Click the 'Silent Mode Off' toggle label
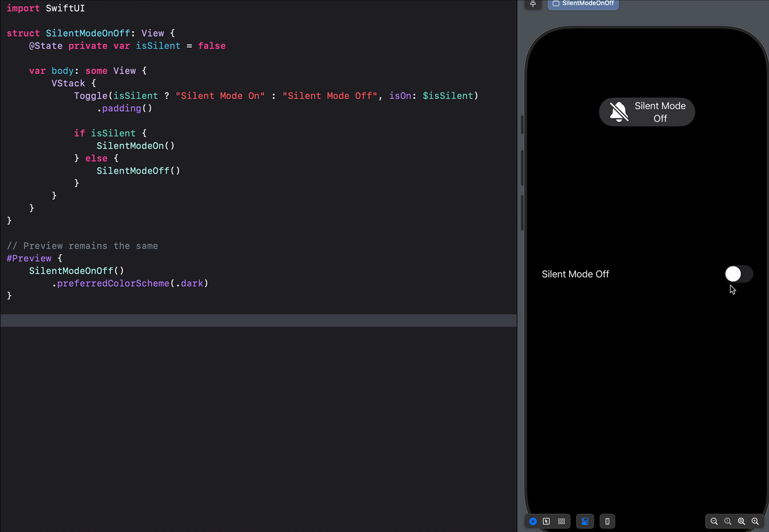This screenshot has width=769, height=532. [575, 274]
